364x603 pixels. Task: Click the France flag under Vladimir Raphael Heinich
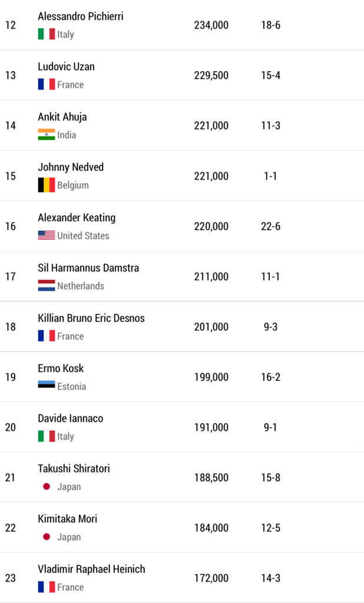(46, 587)
